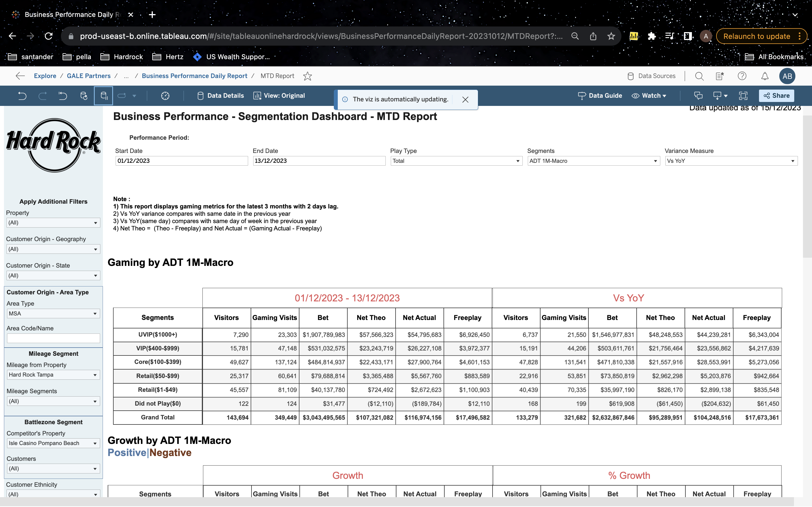This screenshot has height=507, width=812.
Task: Add view to favorites with star
Action: pos(307,76)
